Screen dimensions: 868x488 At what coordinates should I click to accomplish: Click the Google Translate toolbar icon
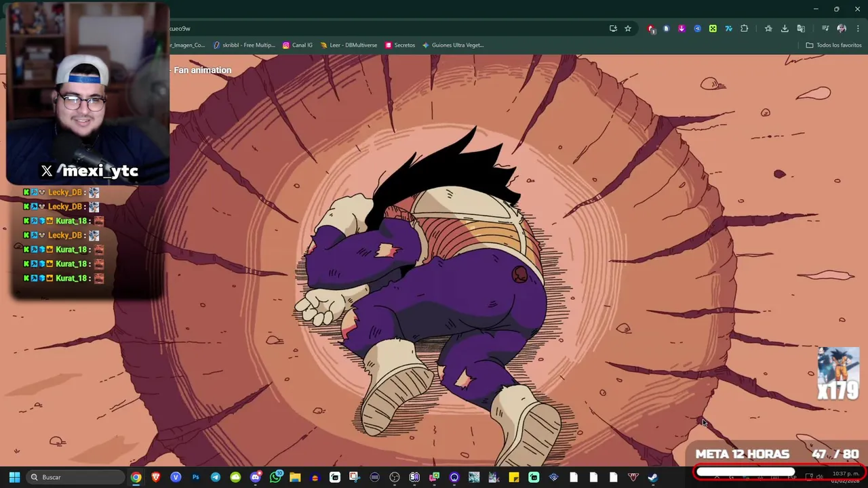[801, 28]
